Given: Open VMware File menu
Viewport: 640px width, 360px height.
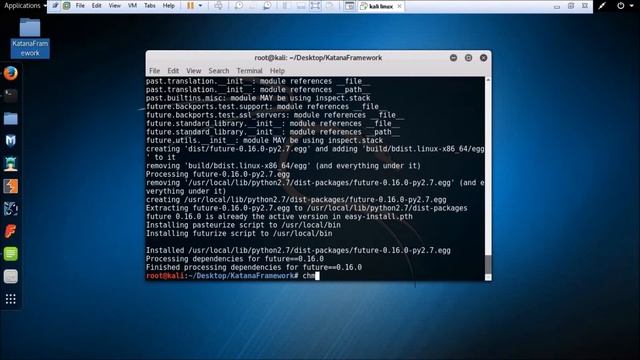Looking at the screenshot, I should click(x=80, y=6).
